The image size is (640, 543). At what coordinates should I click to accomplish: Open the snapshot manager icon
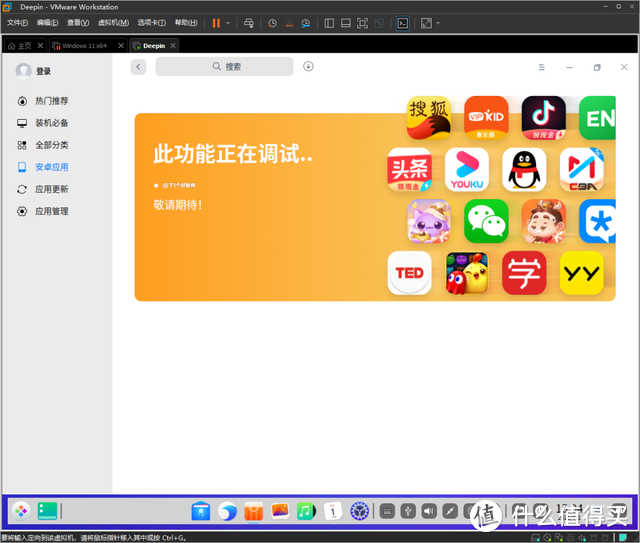tap(306, 23)
